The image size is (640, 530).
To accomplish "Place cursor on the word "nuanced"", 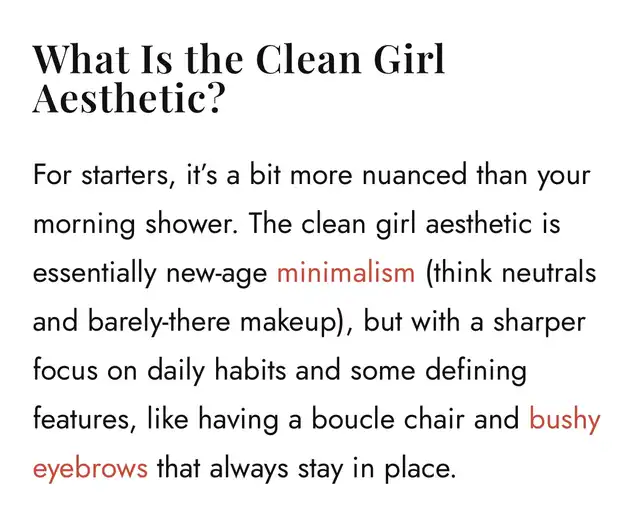I will (414, 175).
